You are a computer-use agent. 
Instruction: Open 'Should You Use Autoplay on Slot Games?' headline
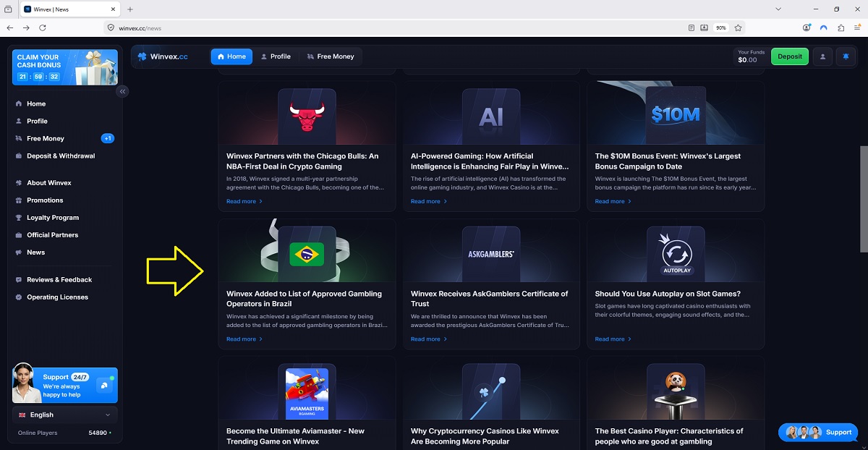(x=668, y=294)
